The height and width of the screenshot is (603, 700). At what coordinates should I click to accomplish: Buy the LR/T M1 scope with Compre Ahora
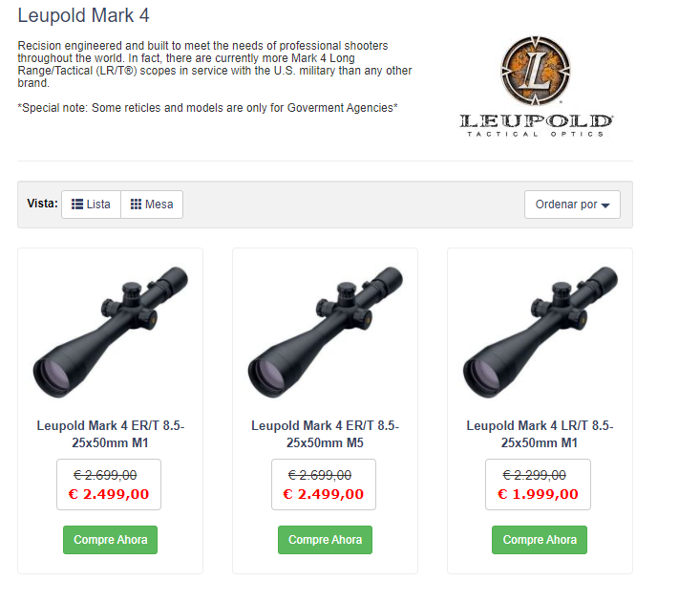click(x=540, y=540)
